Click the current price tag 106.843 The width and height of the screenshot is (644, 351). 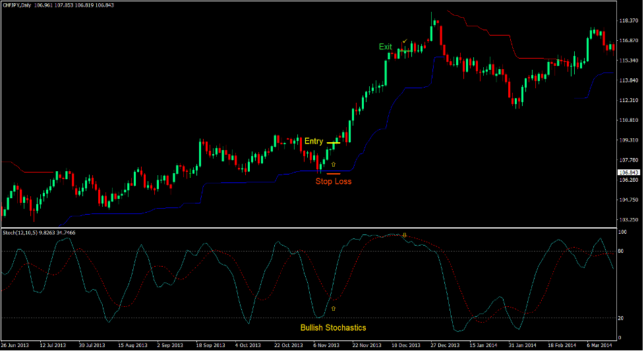pos(629,173)
